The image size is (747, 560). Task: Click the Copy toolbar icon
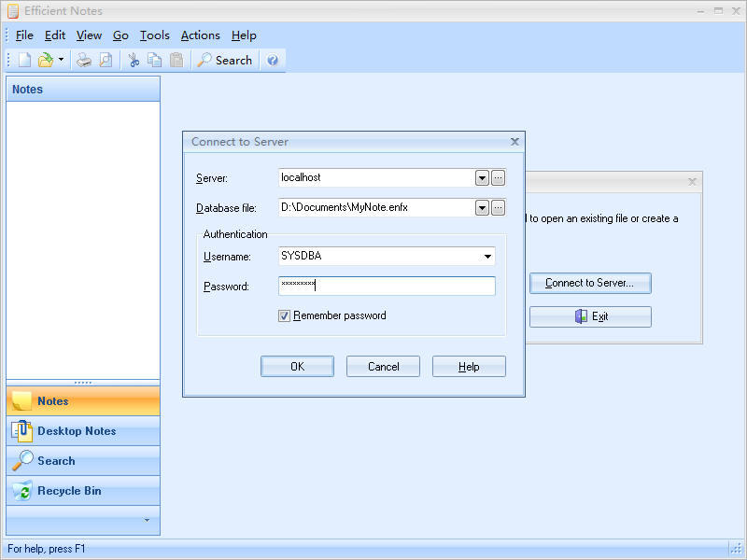click(154, 60)
